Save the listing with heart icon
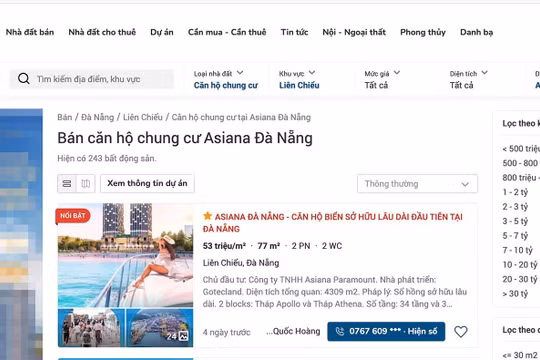 [460, 331]
